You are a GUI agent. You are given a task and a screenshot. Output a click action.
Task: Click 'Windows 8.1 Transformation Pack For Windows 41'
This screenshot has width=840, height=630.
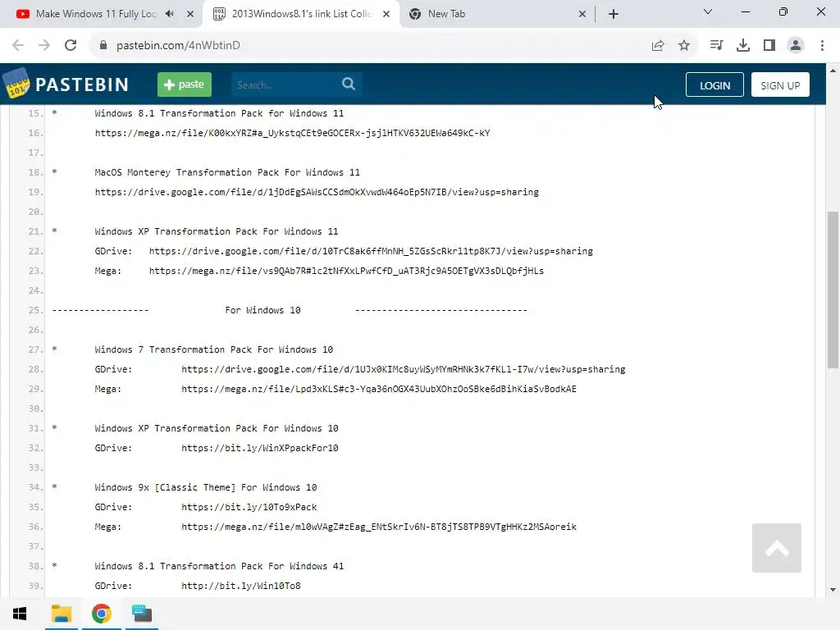coord(219,566)
